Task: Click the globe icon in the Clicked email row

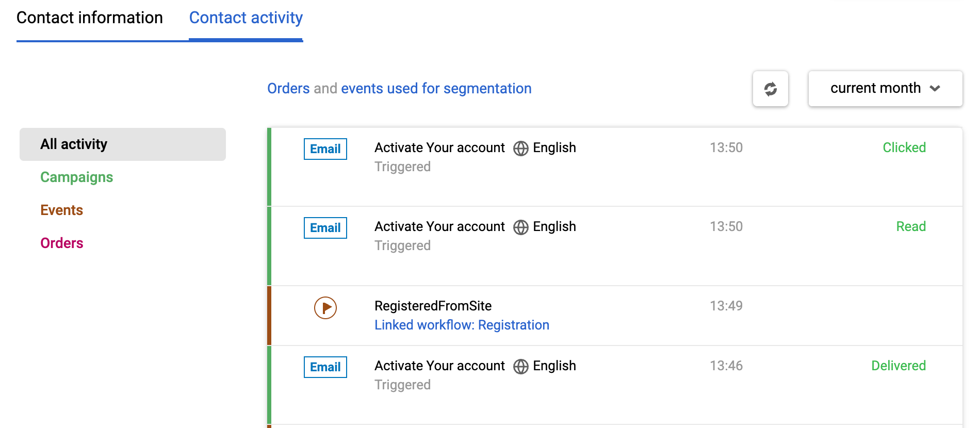Action: pos(520,149)
